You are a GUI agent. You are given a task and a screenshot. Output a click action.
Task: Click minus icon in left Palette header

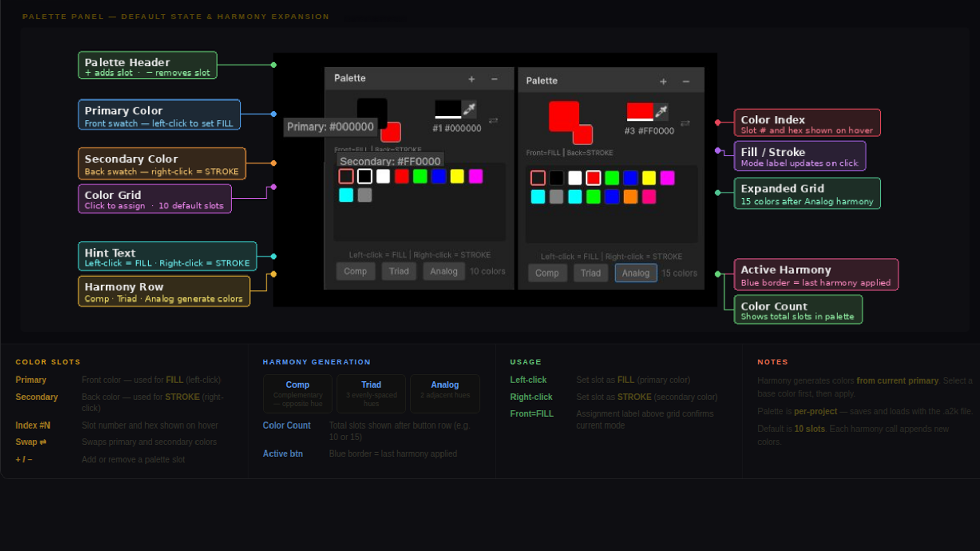pyautogui.click(x=494, y=79)
